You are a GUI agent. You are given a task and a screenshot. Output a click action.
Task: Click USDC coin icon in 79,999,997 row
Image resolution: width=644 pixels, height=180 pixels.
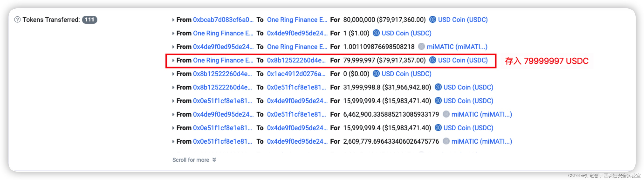pyautogui.click(x=432, y=60)
